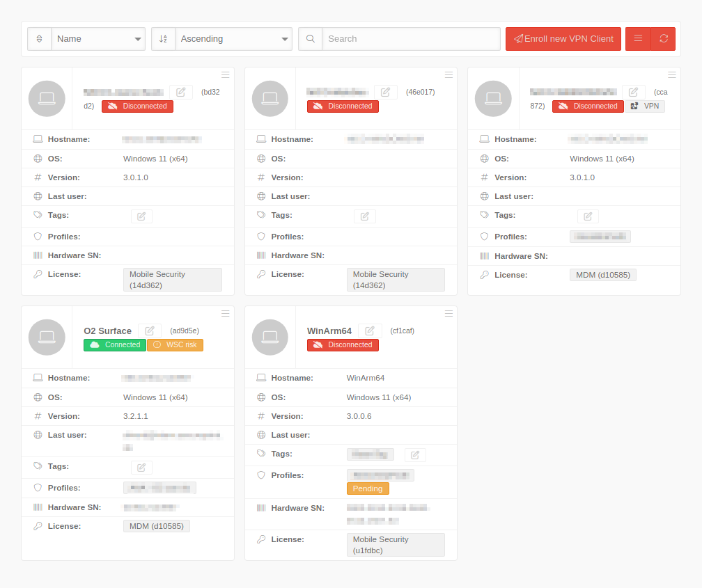702x588 pixels.
Task: Click the refresh icon button in toolbar
Action: click(663, 39)
